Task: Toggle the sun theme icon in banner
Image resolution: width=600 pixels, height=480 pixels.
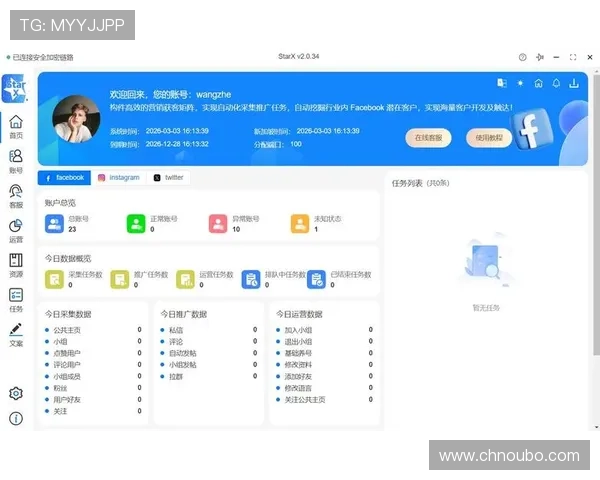Action: pyautogui.click(x=520, y=83)
